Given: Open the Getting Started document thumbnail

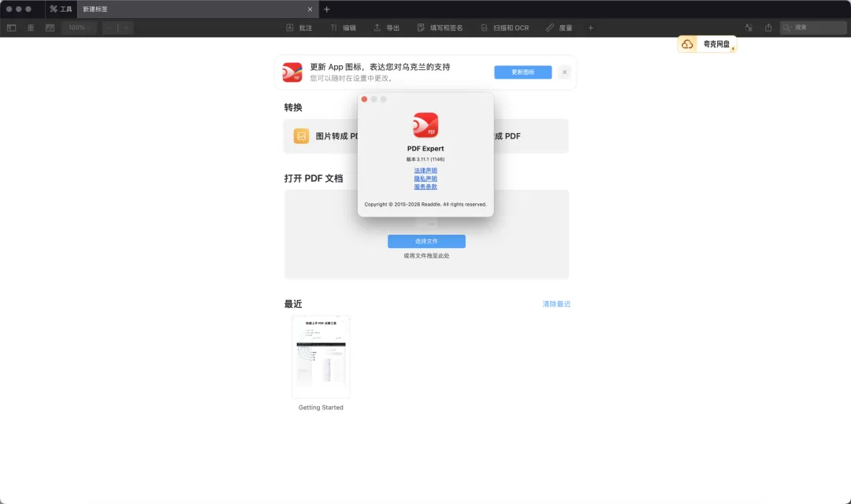Looking at the screenshot, I should (321, 357).
